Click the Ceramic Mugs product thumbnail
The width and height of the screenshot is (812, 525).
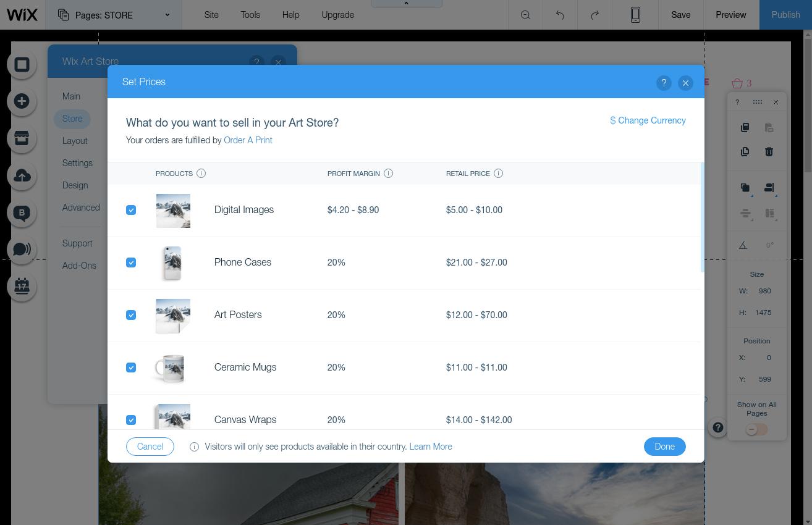171,369
